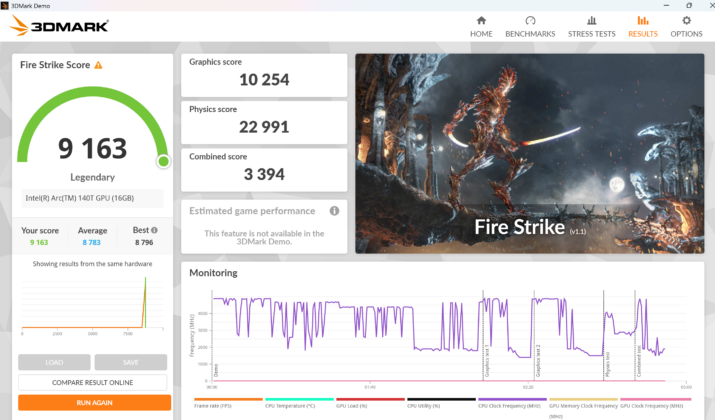Screen dimensions: 715x420
Task: Click the 3DMark logo
Action: point(59,25)
